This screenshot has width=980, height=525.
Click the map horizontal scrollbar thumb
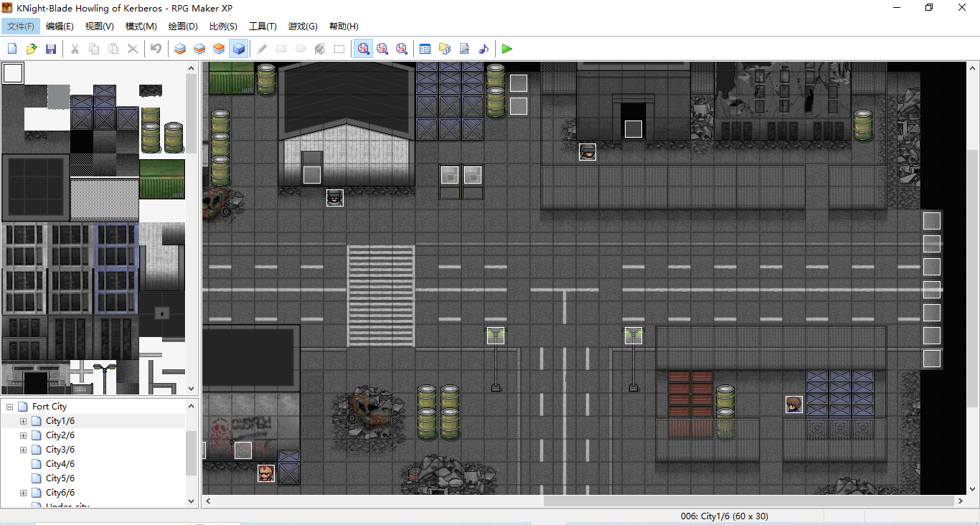[x=749, y=501]
